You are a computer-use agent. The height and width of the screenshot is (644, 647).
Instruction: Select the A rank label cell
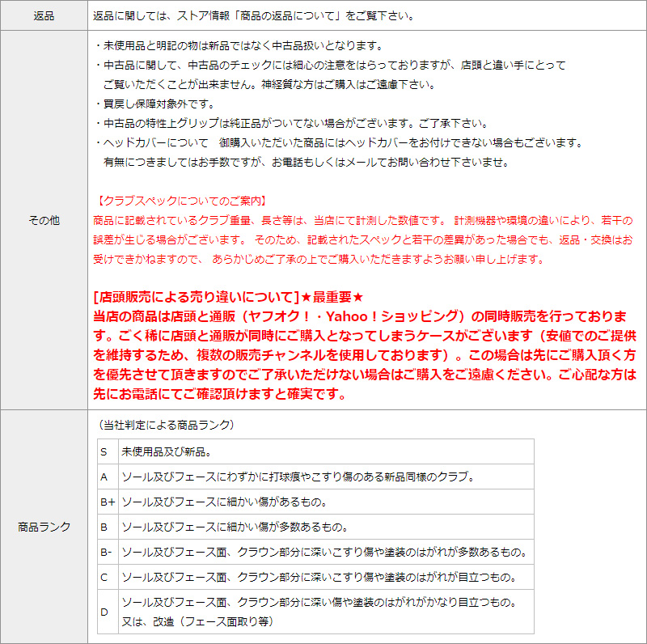point(107,477)
